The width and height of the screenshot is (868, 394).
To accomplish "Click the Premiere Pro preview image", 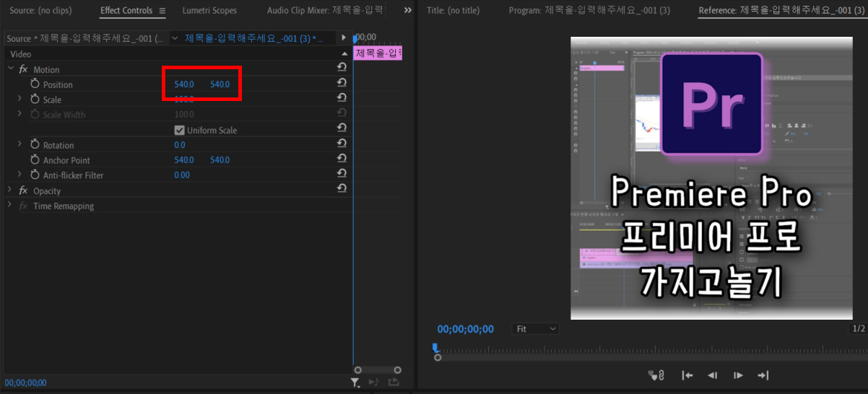I will point(711,178).
